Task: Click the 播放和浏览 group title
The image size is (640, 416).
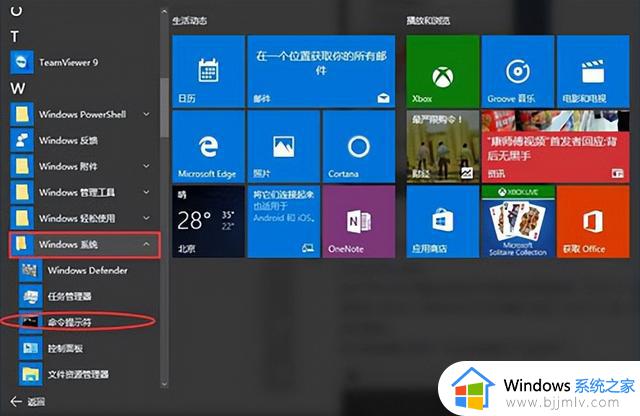Action: pos(428,20)
